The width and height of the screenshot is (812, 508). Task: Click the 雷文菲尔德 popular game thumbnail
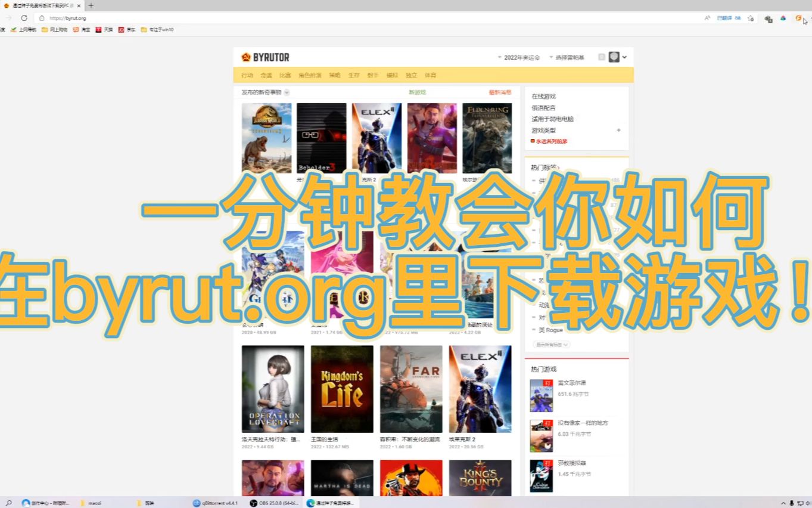[x=542, y=396]
